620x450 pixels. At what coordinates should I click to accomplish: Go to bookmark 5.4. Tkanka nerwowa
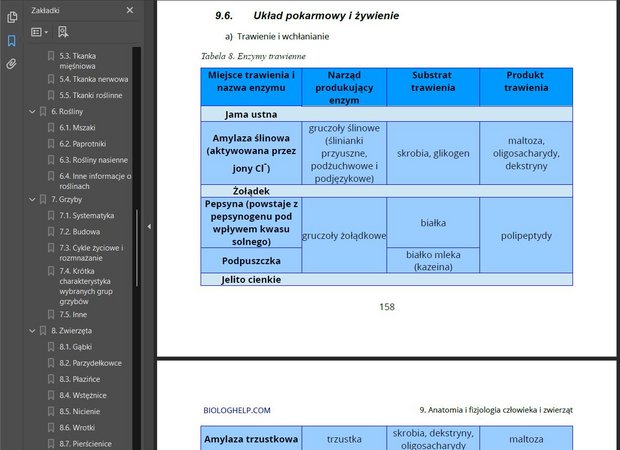click(x=94, y=79)
